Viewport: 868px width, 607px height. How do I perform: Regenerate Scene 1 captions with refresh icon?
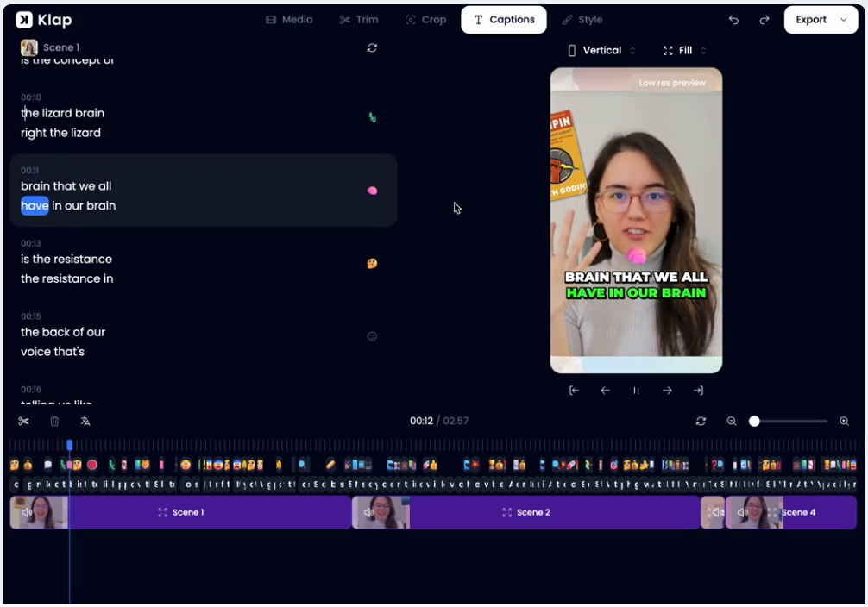(372, 48)
